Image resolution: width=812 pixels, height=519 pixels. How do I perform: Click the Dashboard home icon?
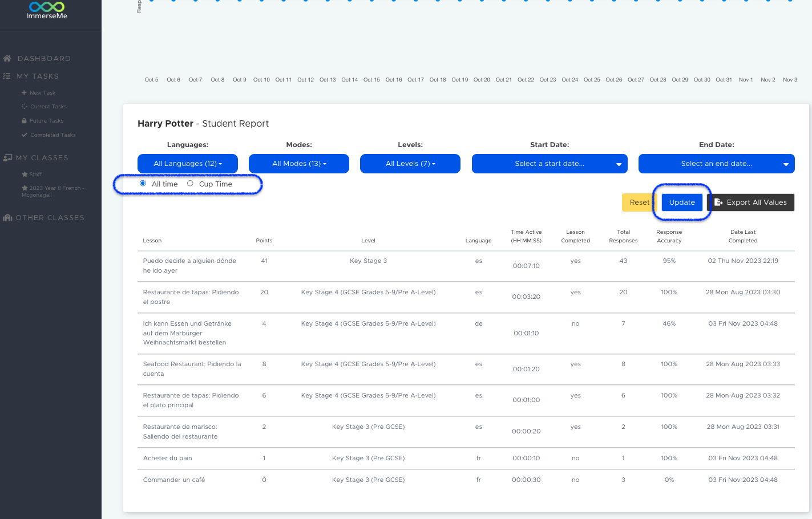coord(7,59)
